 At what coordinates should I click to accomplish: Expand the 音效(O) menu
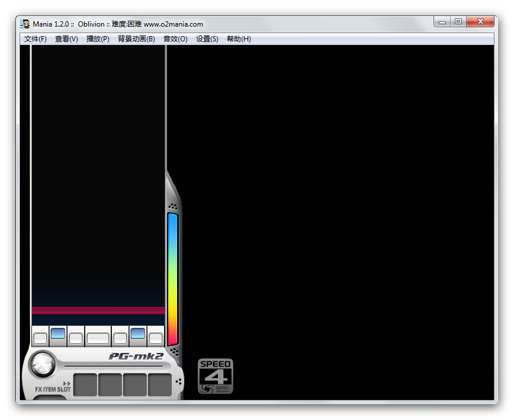pyautogui.click(x=175, y=39)
